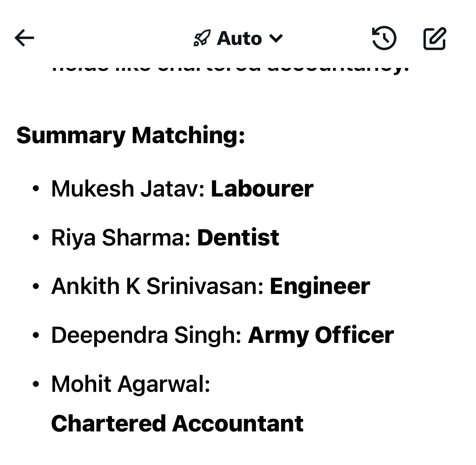This screenshot has width=476, height=465.
Task: Click the name Riya Sharma
Action: (120, 237)
